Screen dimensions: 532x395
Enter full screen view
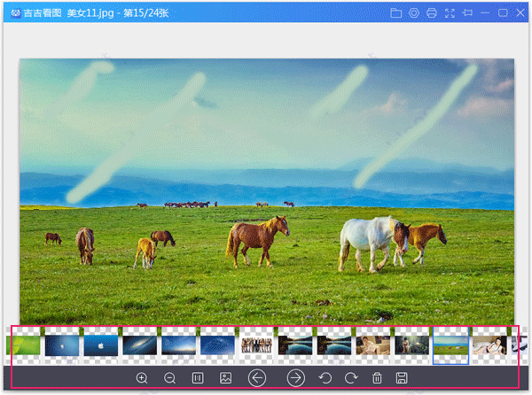[x=450, y=13]
